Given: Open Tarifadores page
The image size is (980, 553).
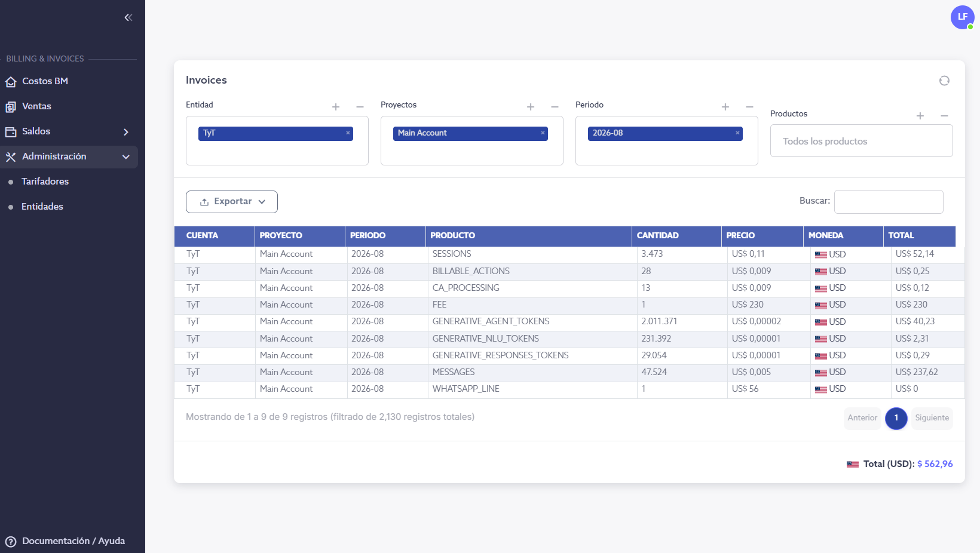Looking at the screenshot, I should tap(45, 182).
